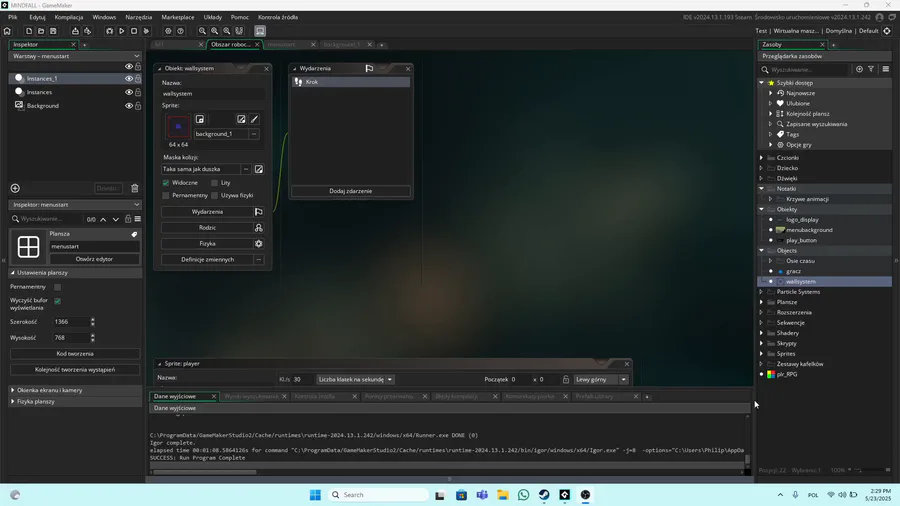The height and width of the screenshot is (506, 900).
Task: Toggle Wyczyść bufor wyświetlania checkbox
Action: (x=58, y=301)
